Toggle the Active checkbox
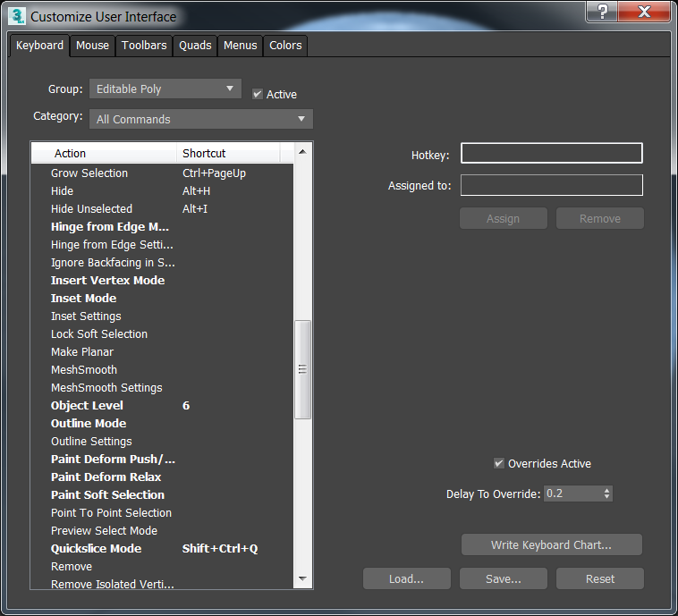 click(x=258, y=94)
